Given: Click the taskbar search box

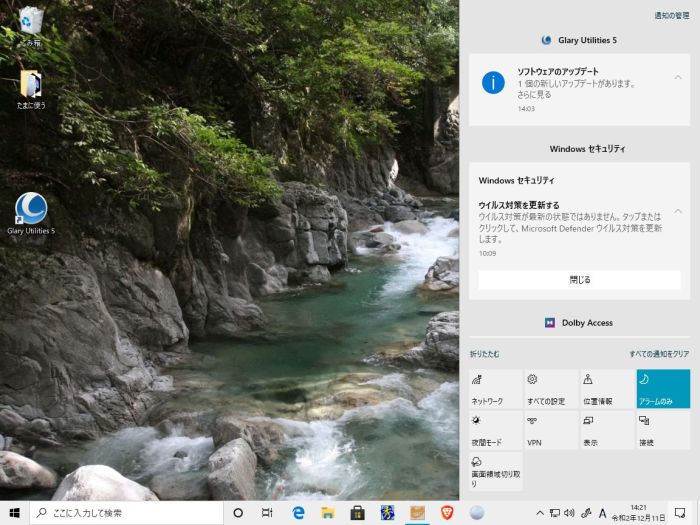Looking at the screenshot, I should coord(126,512).
